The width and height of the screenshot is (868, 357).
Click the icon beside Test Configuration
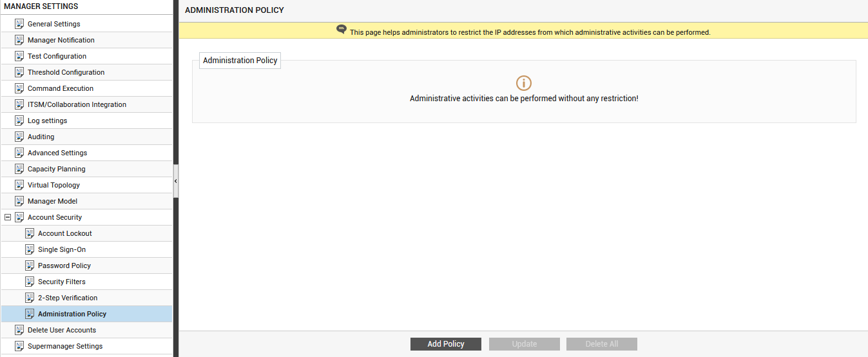[19, 56]
